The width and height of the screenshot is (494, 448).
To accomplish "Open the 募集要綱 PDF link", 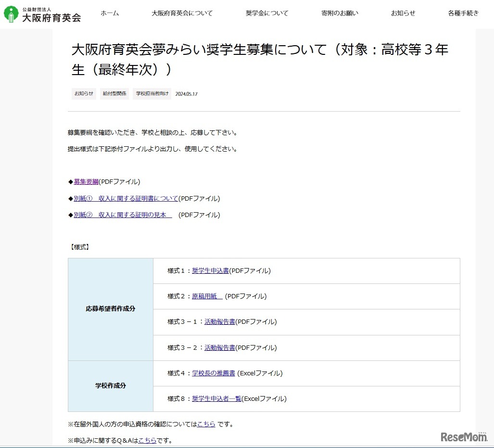I will pos(86,182).
